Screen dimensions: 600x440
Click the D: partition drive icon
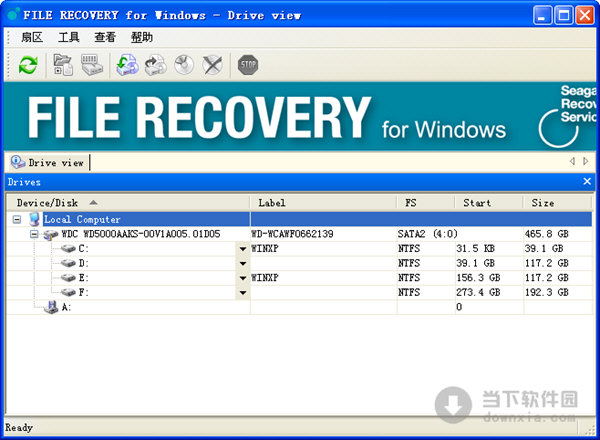[x=68, y=263]
